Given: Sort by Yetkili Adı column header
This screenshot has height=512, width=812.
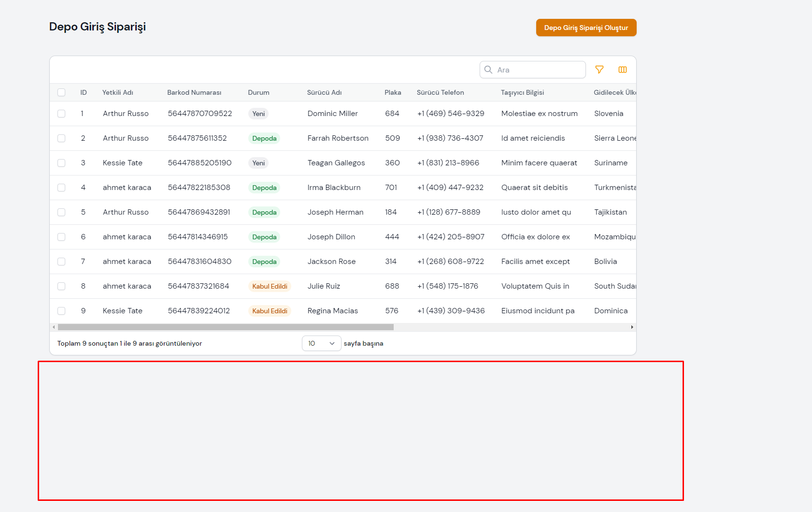Looking at the screenshot, I should coord(118,92).
